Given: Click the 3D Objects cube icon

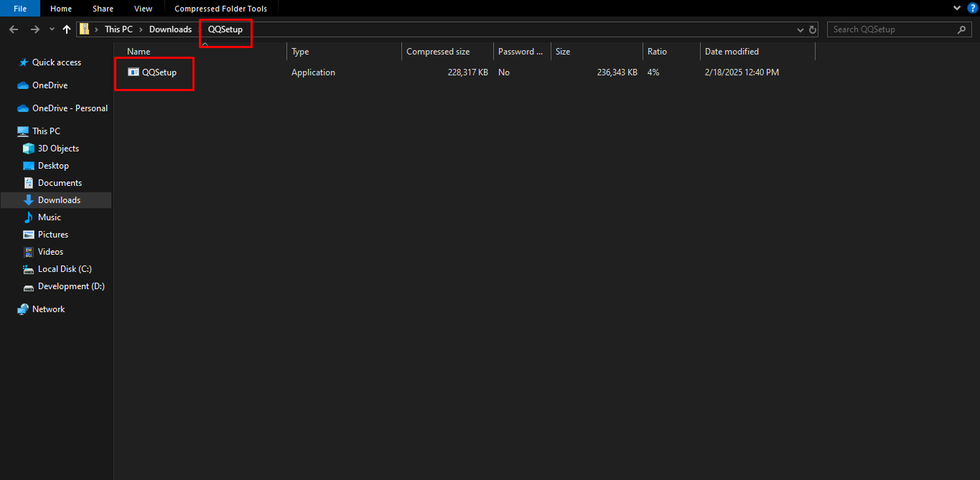Looking at the screenshot, I should click(x=29, y=149).
